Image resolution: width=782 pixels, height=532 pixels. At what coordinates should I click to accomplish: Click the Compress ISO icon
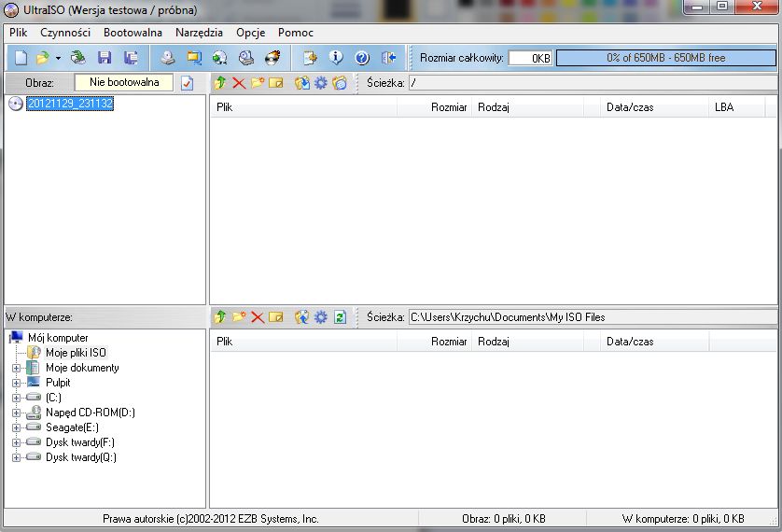click(x=219, y=58)
